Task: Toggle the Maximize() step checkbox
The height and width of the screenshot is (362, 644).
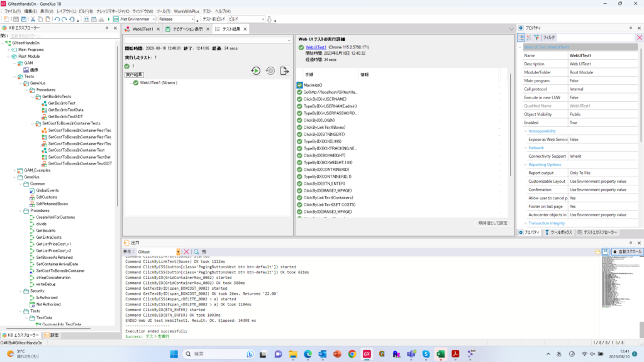Action: click(299, 85)
